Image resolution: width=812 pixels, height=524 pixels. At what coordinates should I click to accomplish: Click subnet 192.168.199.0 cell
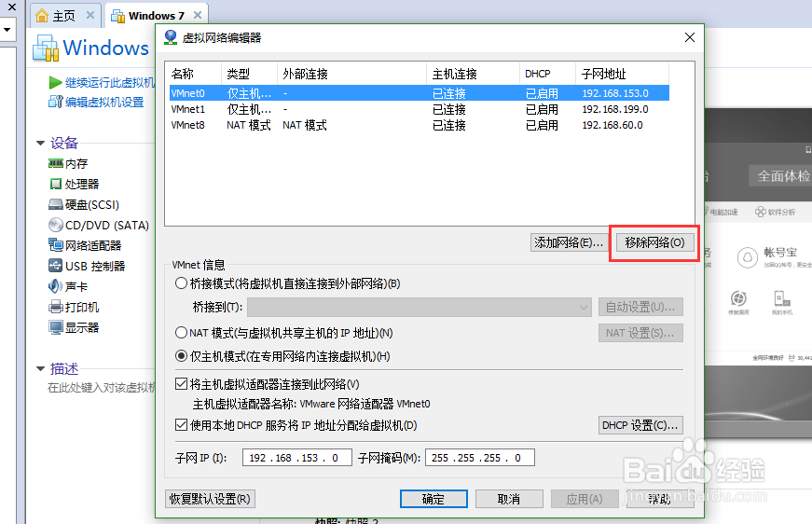(614, 109)
